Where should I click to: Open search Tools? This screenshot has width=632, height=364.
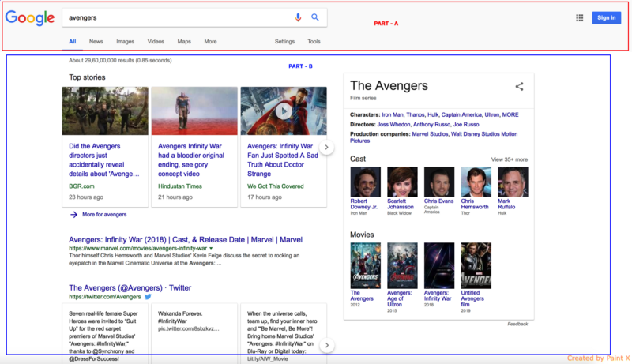coord(314,42)
